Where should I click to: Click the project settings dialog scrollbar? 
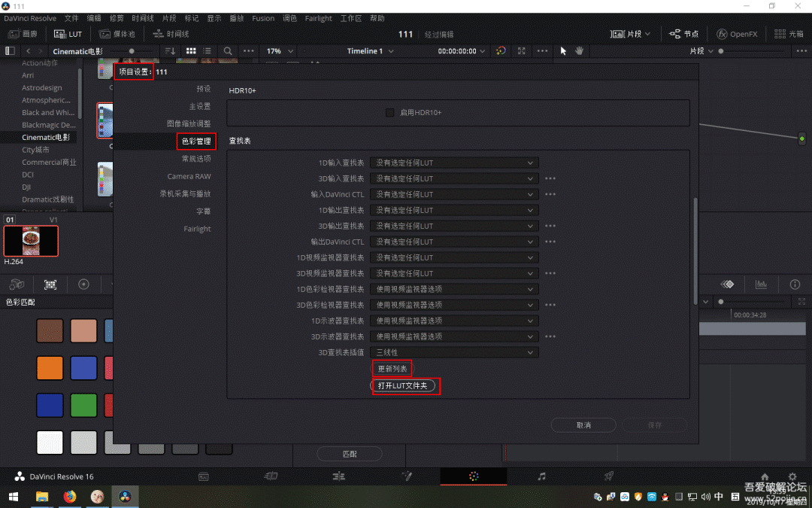click(695, 251)
